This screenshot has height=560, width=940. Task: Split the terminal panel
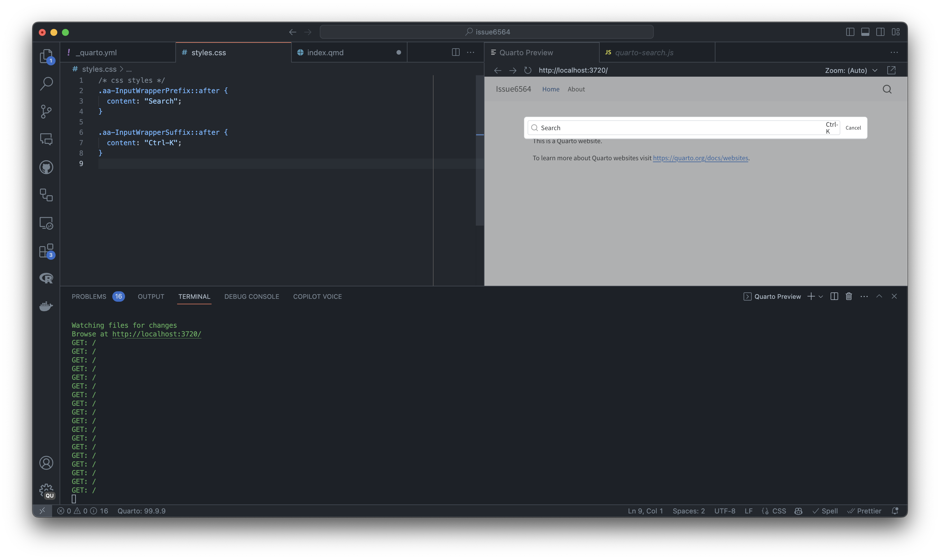click(x=834, y=296)
